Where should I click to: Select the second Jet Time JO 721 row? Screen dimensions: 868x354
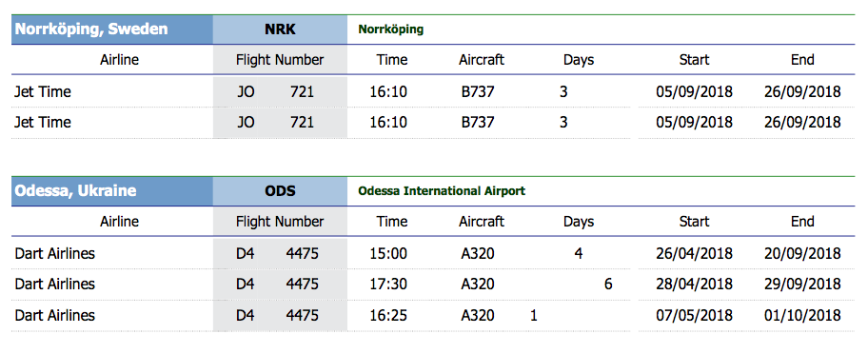[x=433, y=122]
